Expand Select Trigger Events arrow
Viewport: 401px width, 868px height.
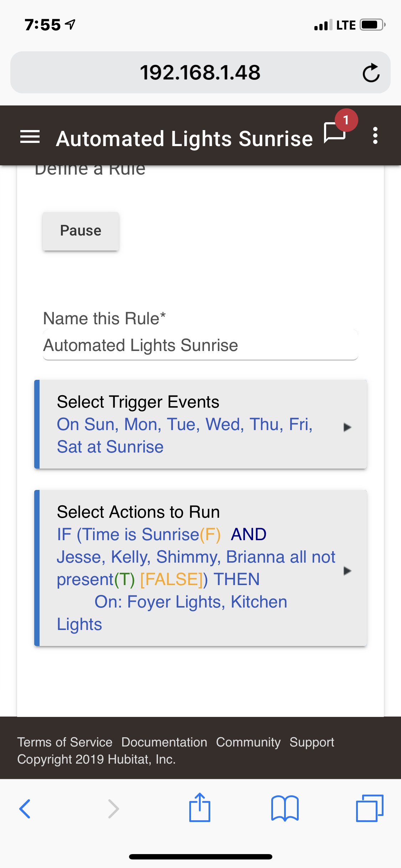(347, 427)
